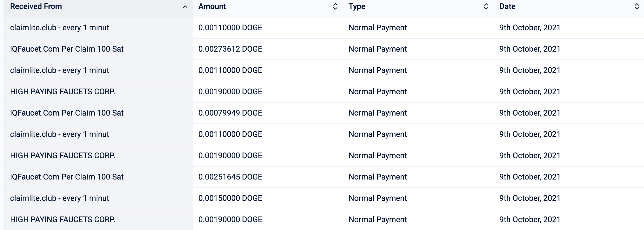Click the Type column sort arrows
Screen dimensions: 644x230
pyautogui.click(x=486, y=6)
